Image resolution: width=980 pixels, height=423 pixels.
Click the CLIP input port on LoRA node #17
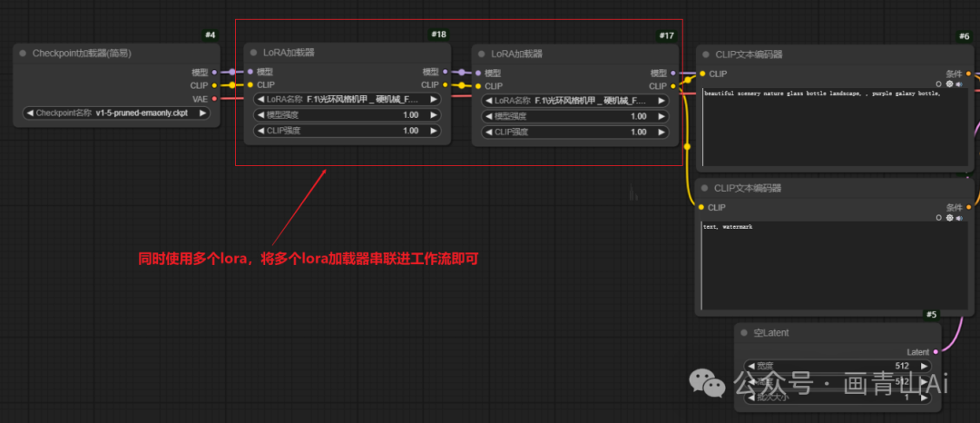[478, 86]
